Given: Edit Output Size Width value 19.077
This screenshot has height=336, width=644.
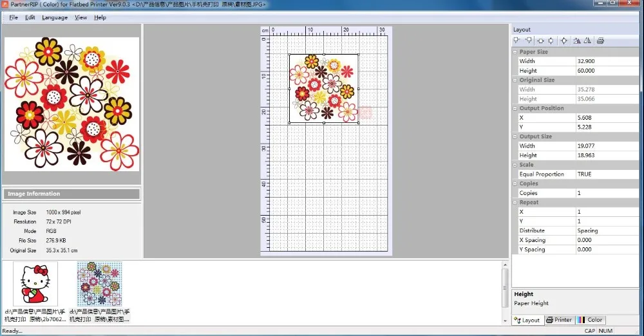Looking at the screenshot, I should coord(607,146).
